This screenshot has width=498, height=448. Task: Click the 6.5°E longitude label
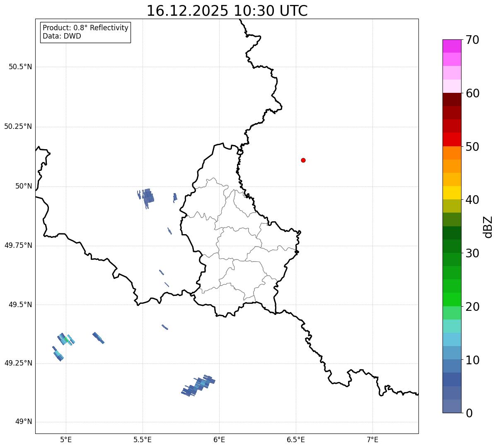click(296, 439)
